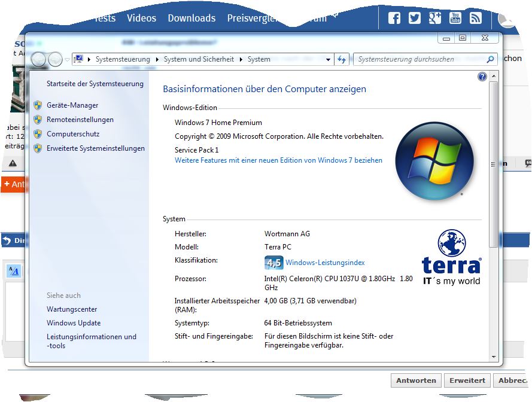
Task: Open the YouTube icon in website header
Action: tap(455, 18)
